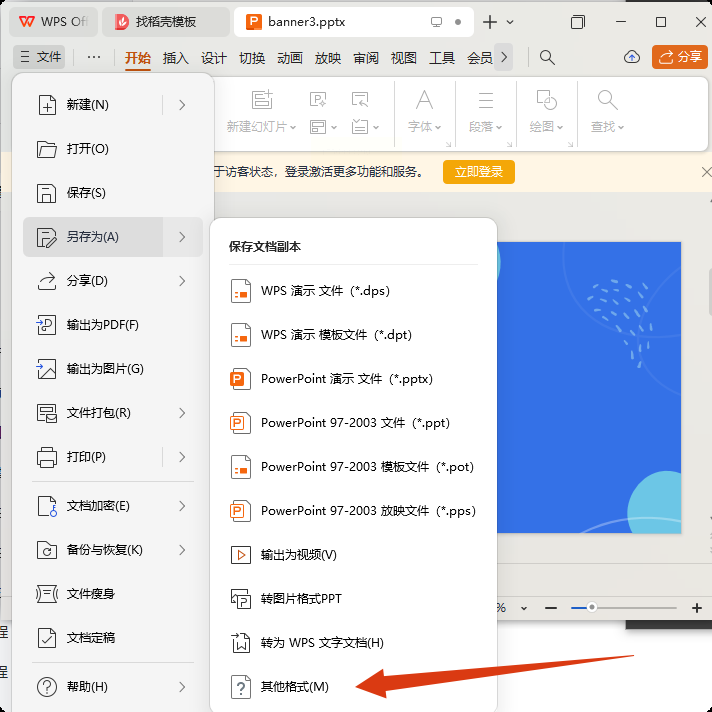
Task: Click the 文件打包(R) package icon
Action: 47,413
